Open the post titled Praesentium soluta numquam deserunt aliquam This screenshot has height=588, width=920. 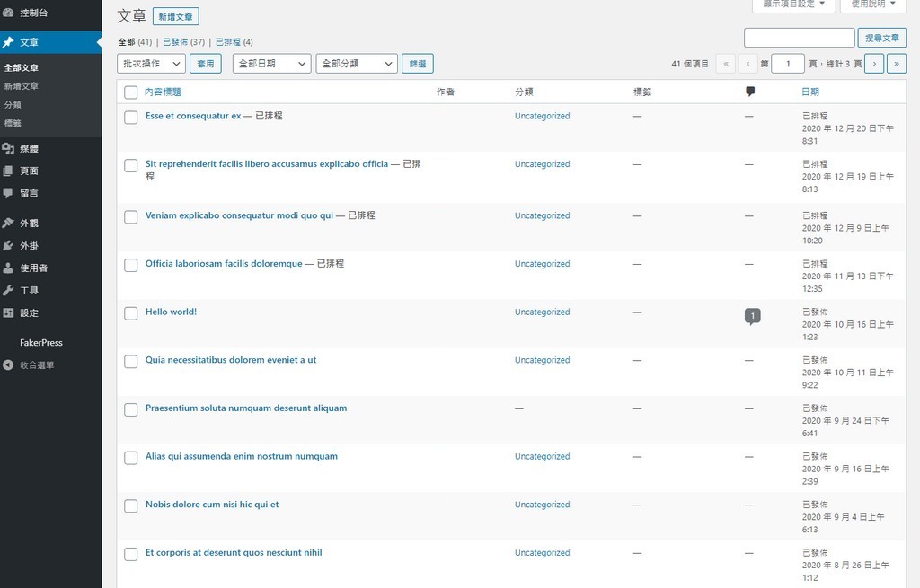[x=246, y=408]
